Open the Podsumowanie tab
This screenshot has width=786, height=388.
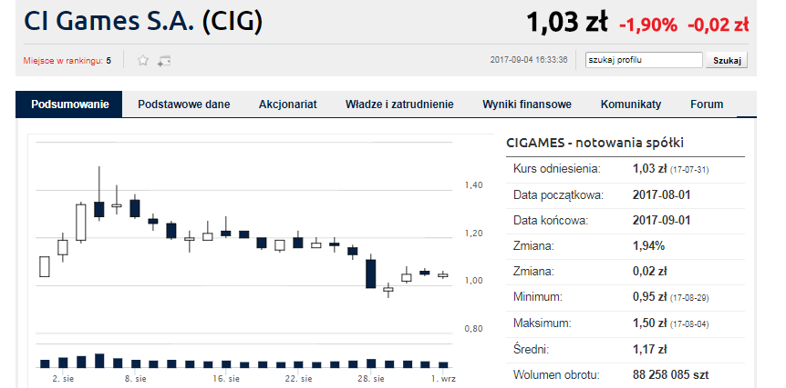coord(69,104)
